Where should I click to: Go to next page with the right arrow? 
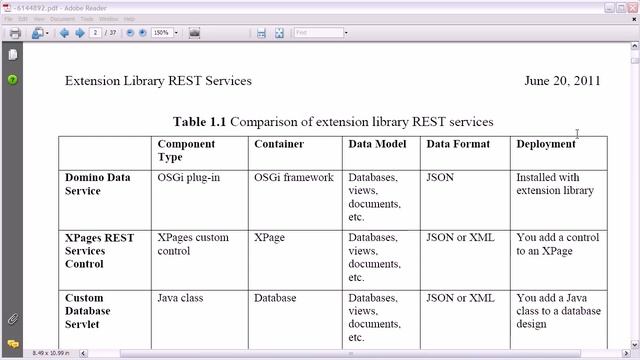tap(80, 33)
